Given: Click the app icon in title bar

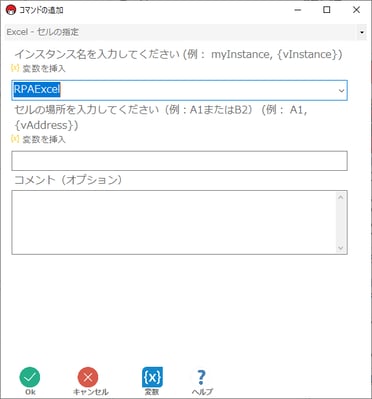Looking at the screenshot, I should tap(11, 10).
